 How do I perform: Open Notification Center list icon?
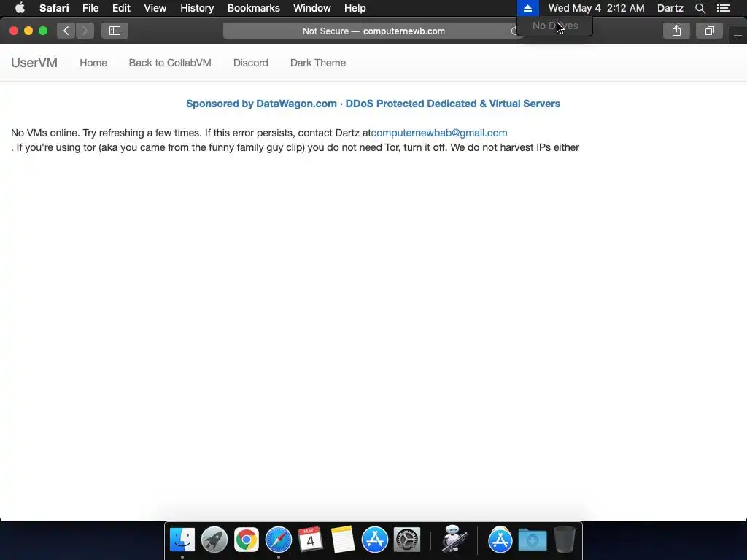pyautogui.click(x=724, y=8)
